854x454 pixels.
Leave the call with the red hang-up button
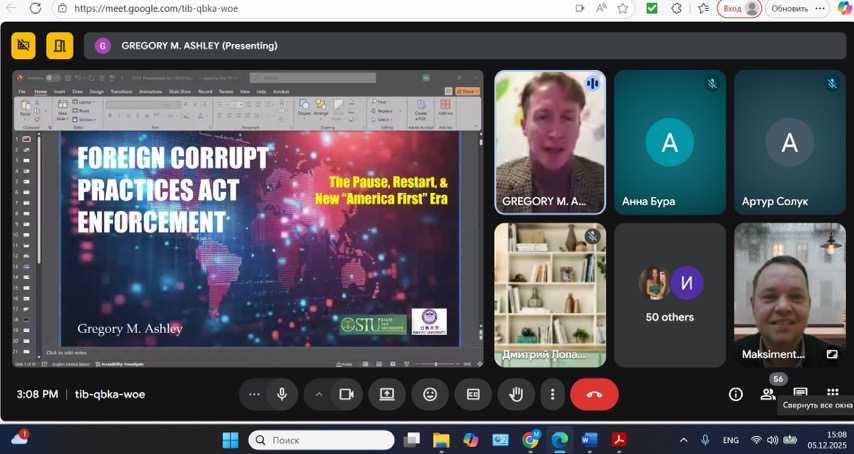pos(594,394)
